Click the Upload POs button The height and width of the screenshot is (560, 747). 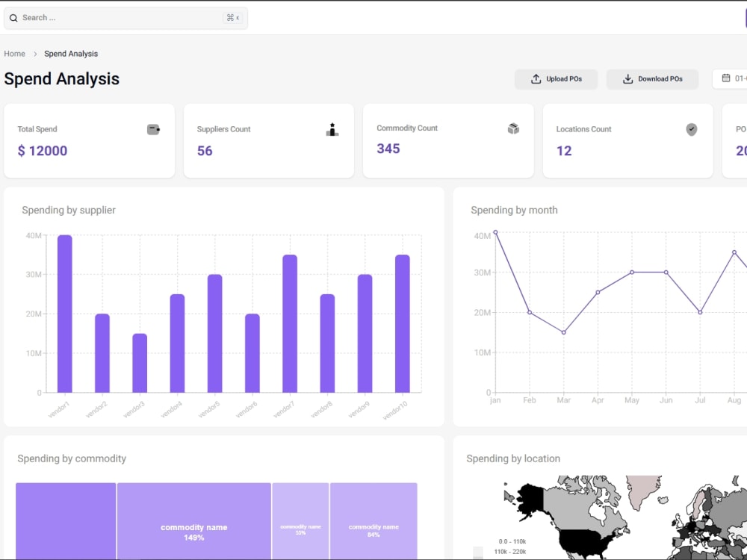click(x=556, y=79)
